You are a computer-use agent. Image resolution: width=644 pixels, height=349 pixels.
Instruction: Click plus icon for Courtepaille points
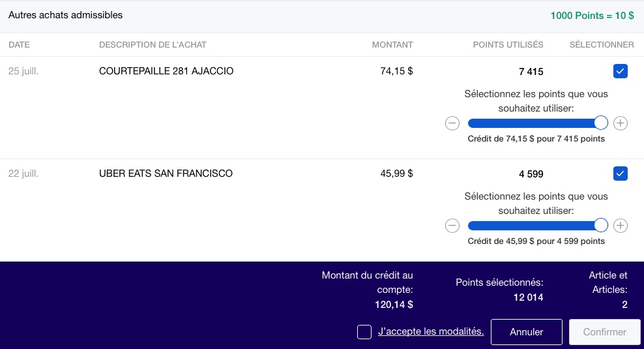coord(621,123)
